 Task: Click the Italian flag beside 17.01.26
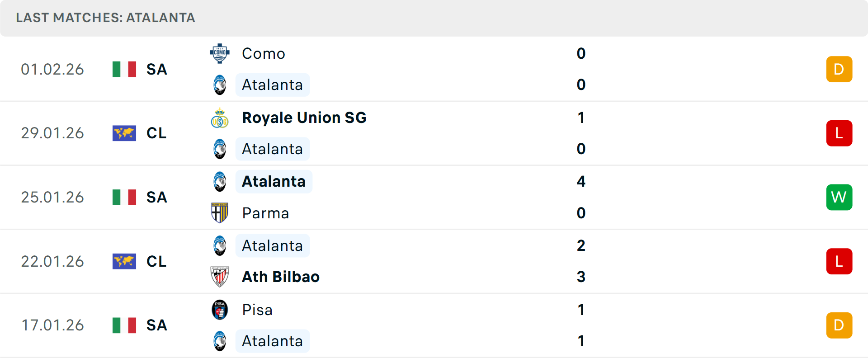pyautogui.click(x=124, y=325)
